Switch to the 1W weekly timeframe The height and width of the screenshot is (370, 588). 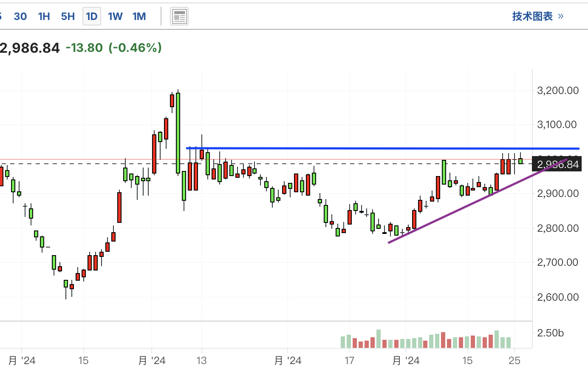(115, 17)
